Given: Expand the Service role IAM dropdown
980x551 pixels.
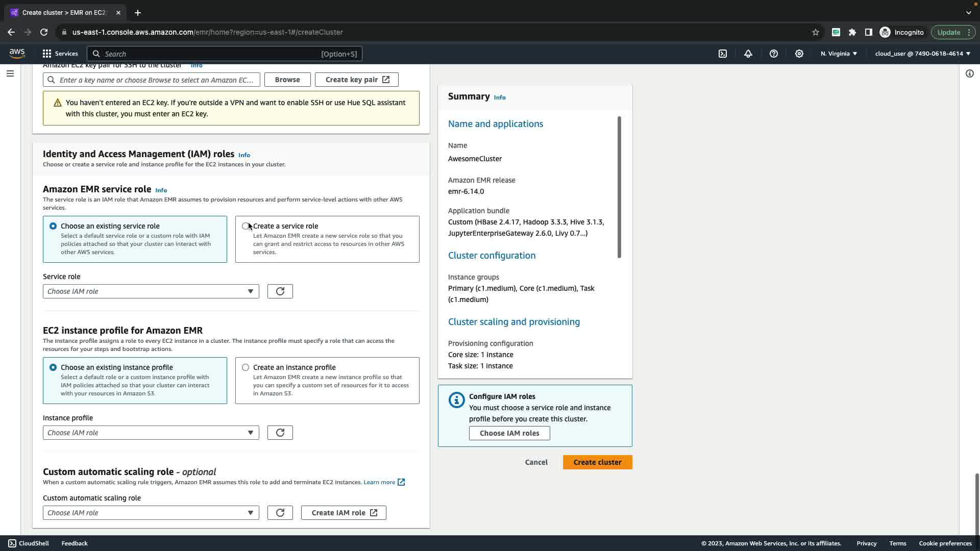Looking at the screenshot, I should [x=151, y=291].
